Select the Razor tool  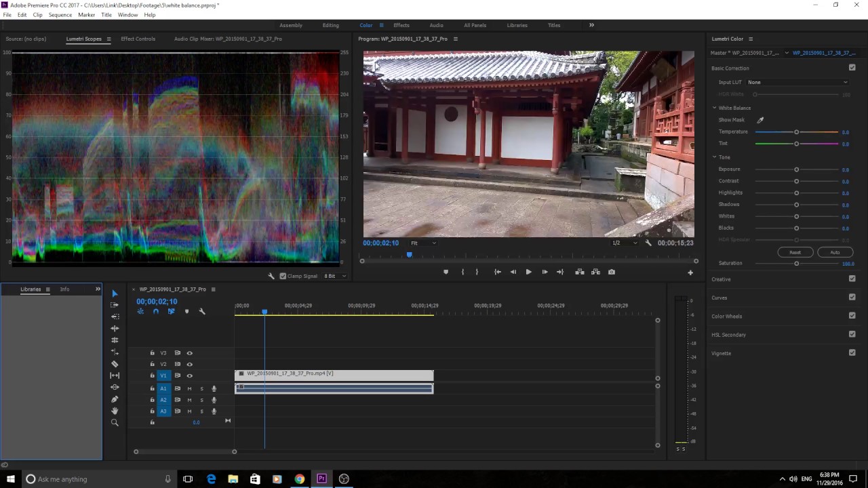[115, 364]
